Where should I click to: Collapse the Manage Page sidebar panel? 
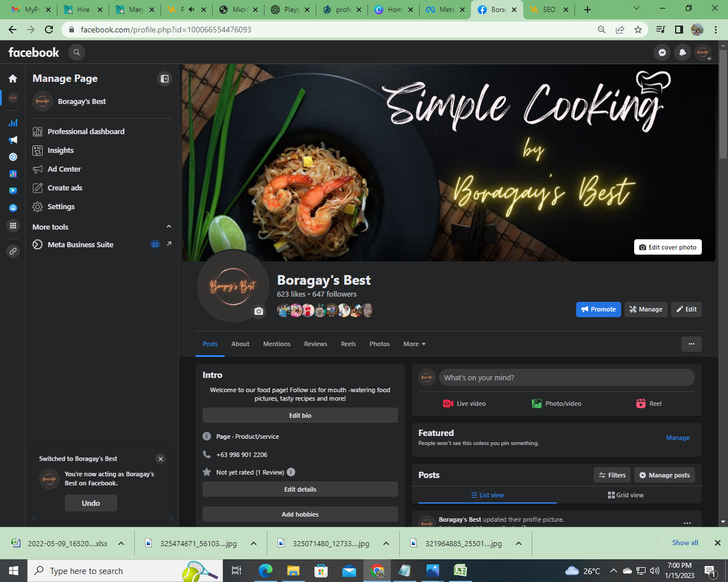[x=164, y=78]
